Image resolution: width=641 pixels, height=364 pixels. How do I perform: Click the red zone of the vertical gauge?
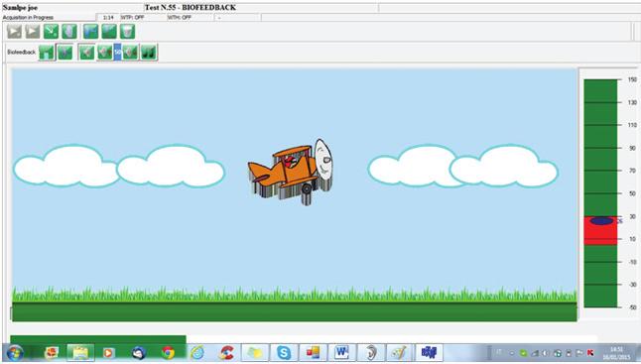tap(600, 231)
